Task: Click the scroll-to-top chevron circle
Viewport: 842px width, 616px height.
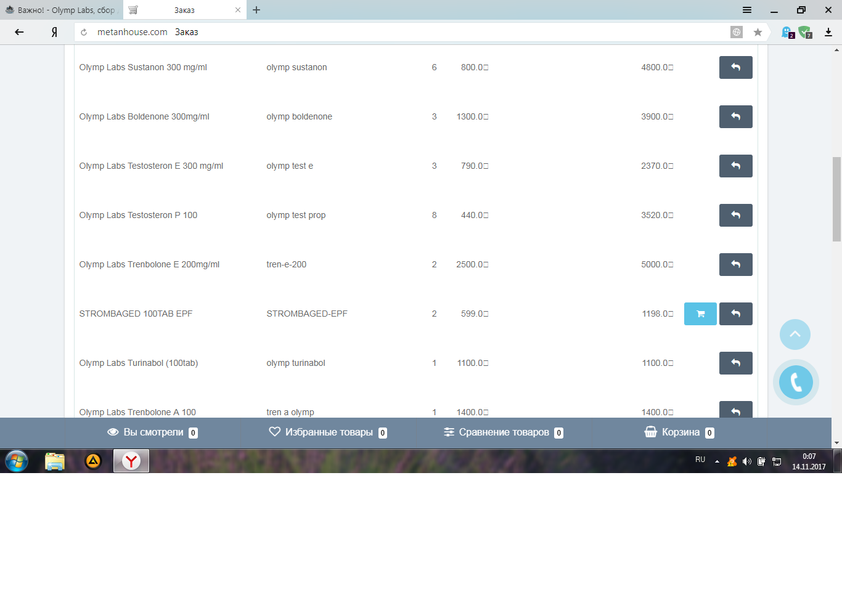Action: click(x=795, y=334)
